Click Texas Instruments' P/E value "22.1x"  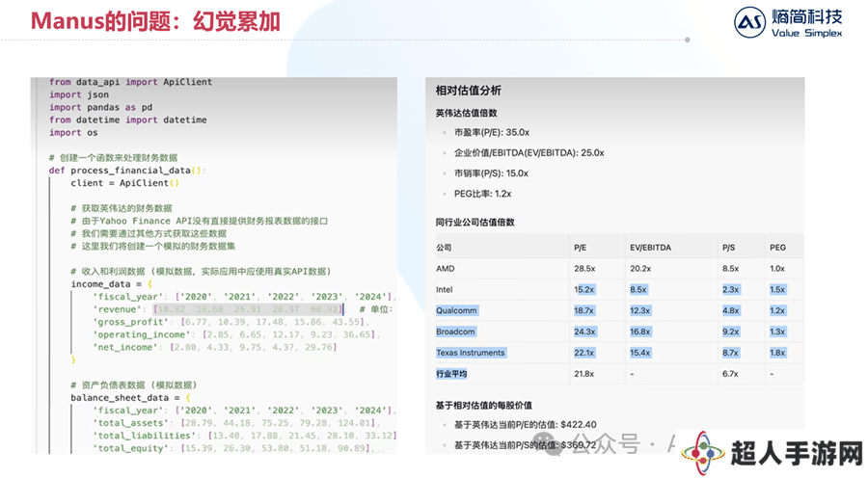click(x=584, y=353)
